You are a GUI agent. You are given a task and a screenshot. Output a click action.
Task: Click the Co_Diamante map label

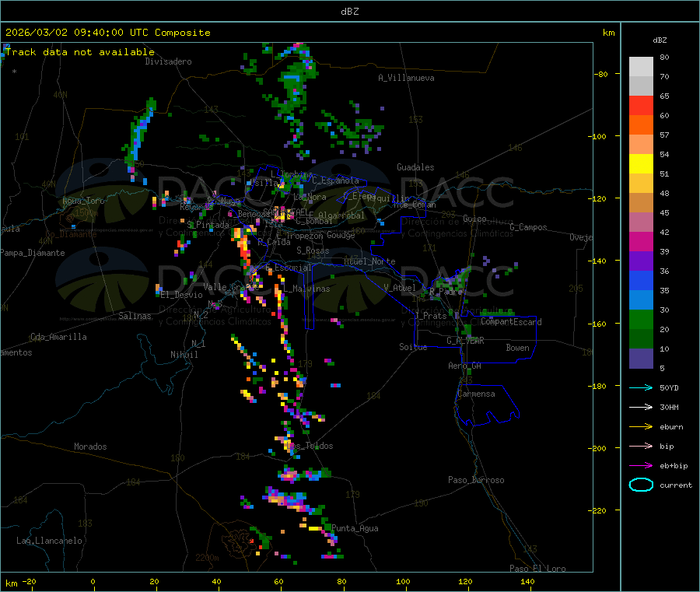coord(71,234)
